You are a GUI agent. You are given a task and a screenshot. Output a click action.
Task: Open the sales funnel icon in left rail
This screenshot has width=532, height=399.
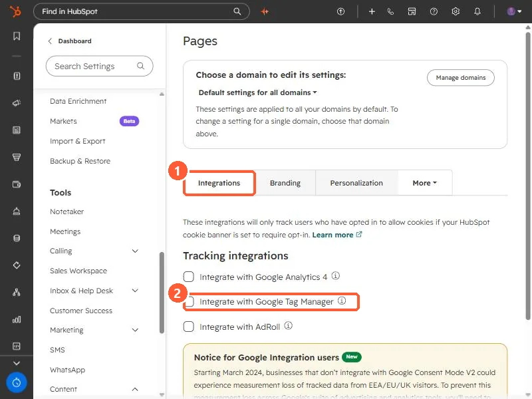click(x=17, y=157)
